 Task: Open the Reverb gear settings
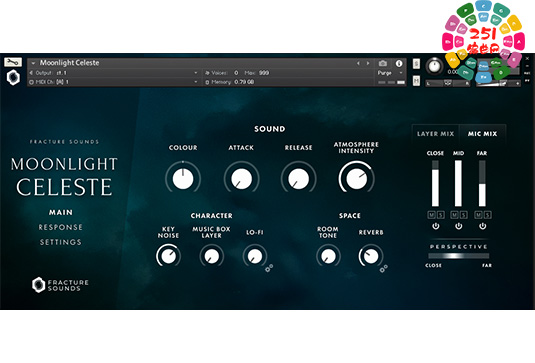point(384,268)
